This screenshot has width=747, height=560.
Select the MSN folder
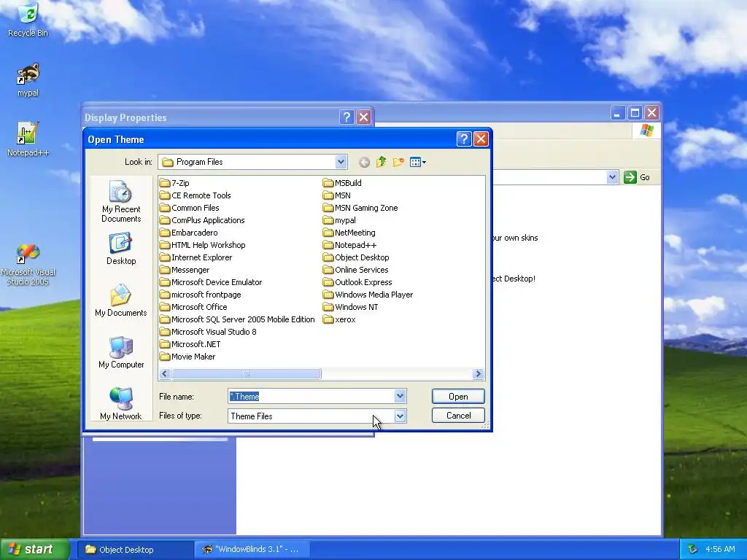337,195
